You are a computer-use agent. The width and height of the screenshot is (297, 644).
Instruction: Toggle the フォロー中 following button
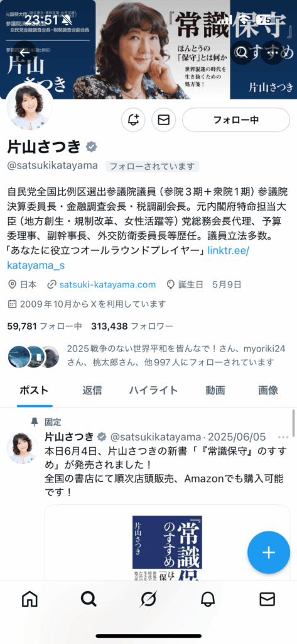[236, 120]
